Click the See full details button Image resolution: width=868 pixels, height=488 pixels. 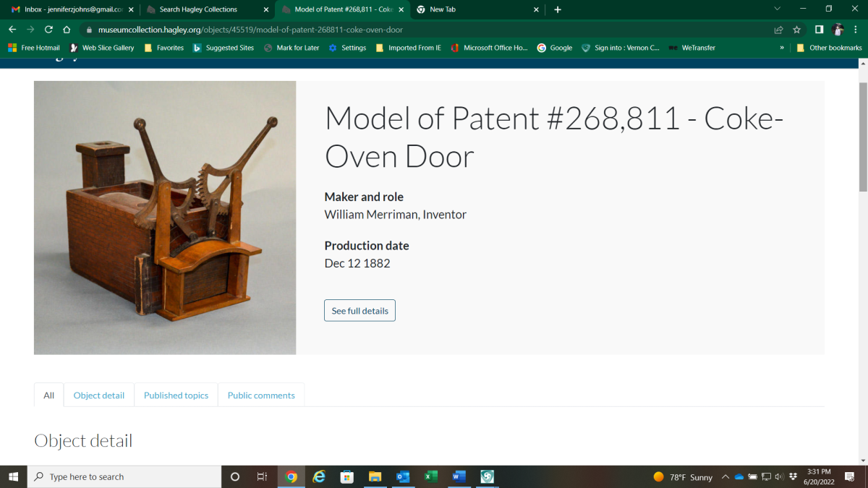[359, 311]
